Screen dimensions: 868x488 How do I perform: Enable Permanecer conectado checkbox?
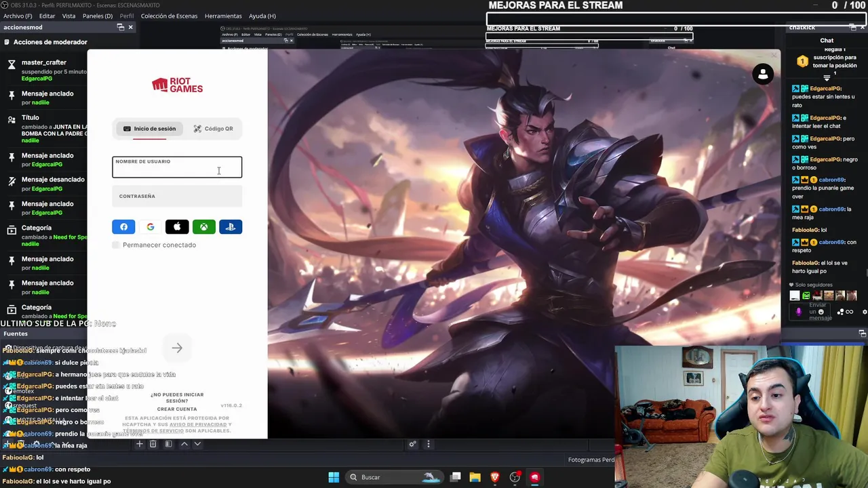(x=116, y=245)
